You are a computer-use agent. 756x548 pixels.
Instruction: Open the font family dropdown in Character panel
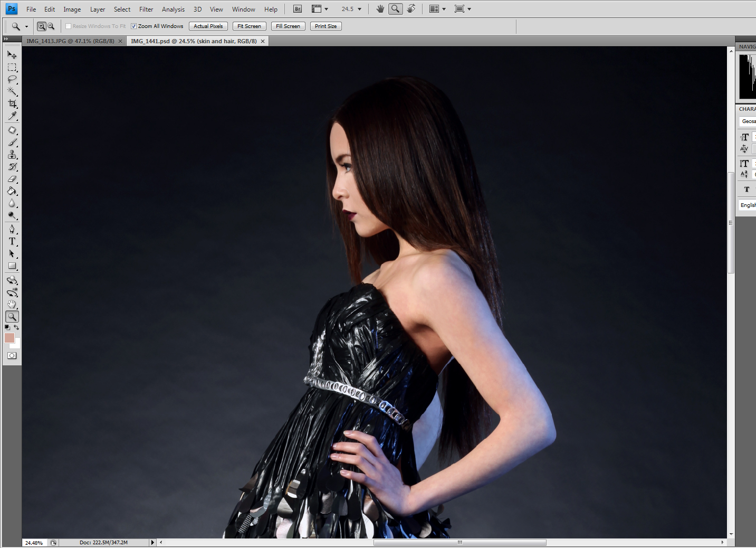click(x=748, y=121)
